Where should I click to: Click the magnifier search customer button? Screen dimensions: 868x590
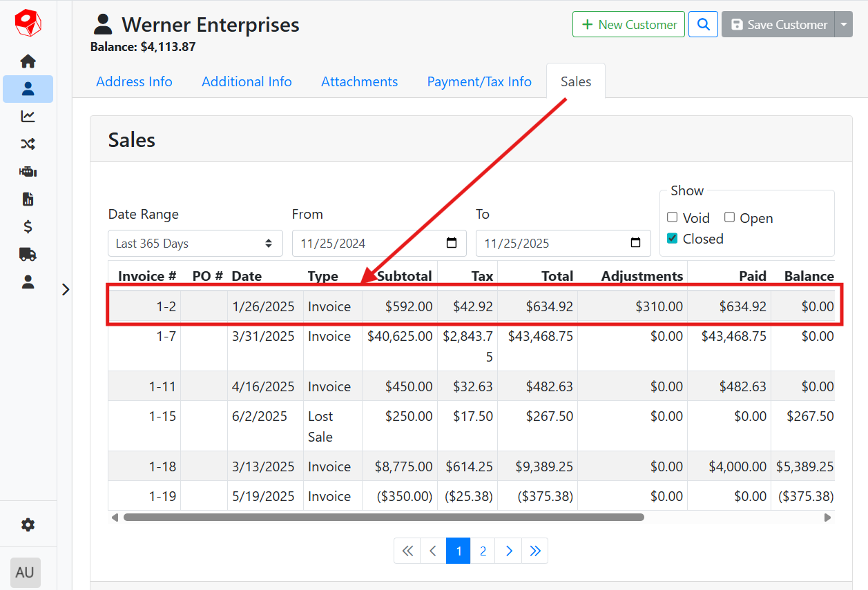(703, 24)
